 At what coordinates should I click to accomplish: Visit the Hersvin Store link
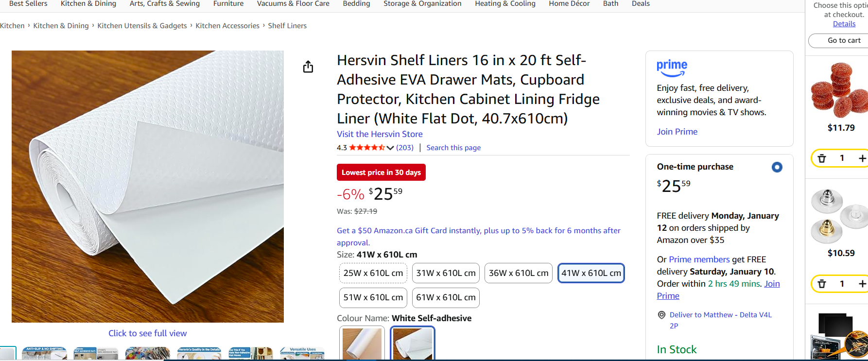(380, 134)
